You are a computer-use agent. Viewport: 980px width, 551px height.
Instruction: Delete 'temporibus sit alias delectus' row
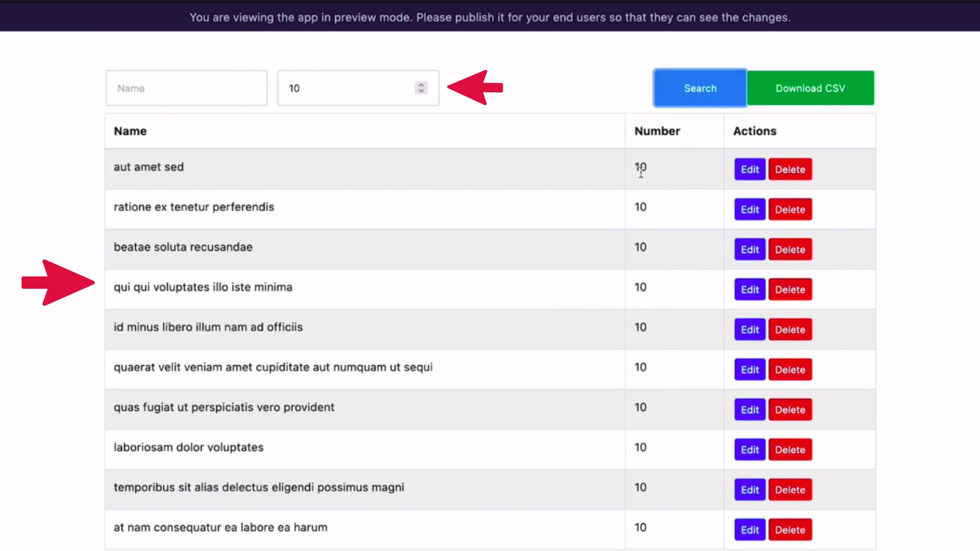coord(790,490)
